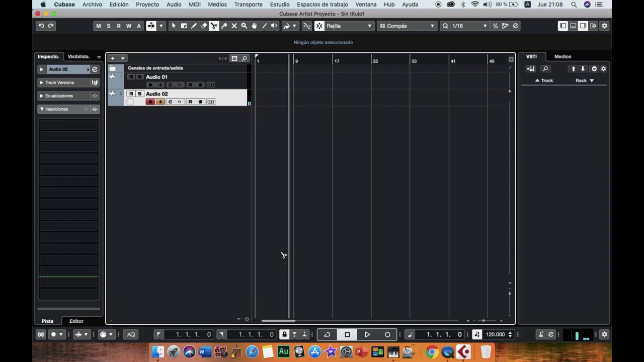Select the Mute X tool
Viewport: 644px width, 362px height.
tap(234, 26)
